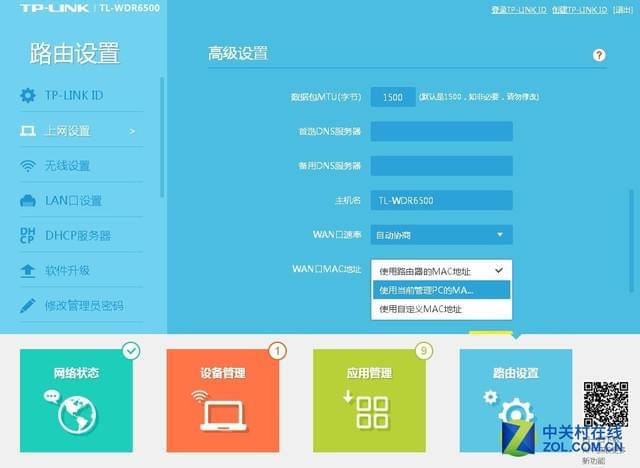Click the 主机名 field with TL-WDR6500
The image size is (640, 468).
[x=442, y=200]
